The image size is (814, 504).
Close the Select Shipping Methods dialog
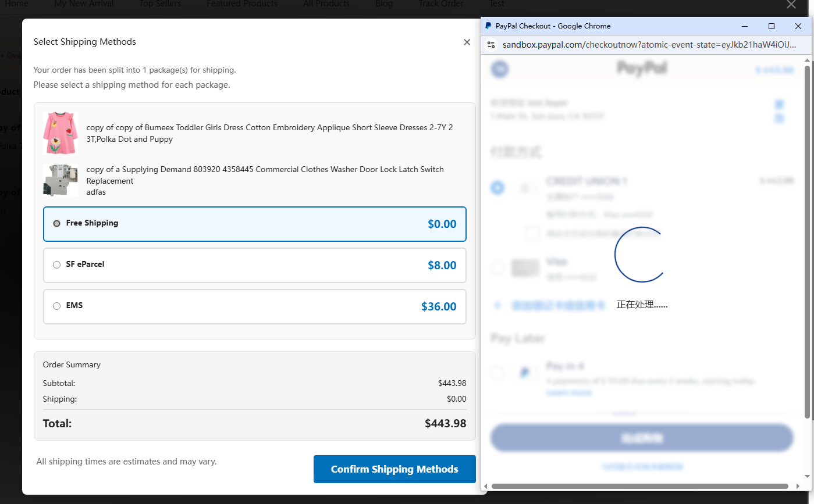(x=467, y=42)
